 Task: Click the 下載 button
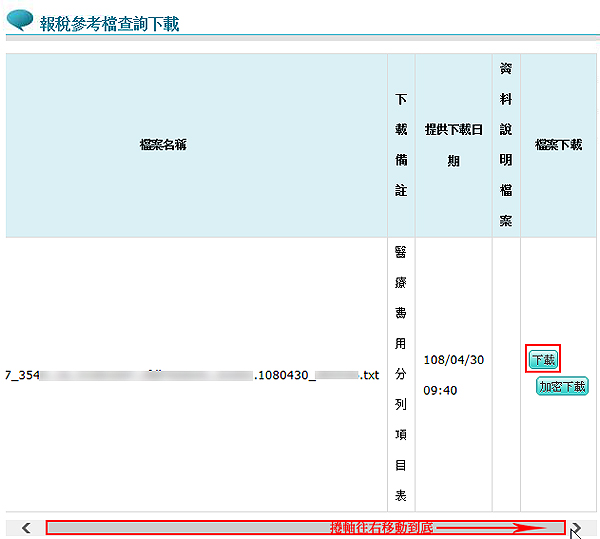543,360
